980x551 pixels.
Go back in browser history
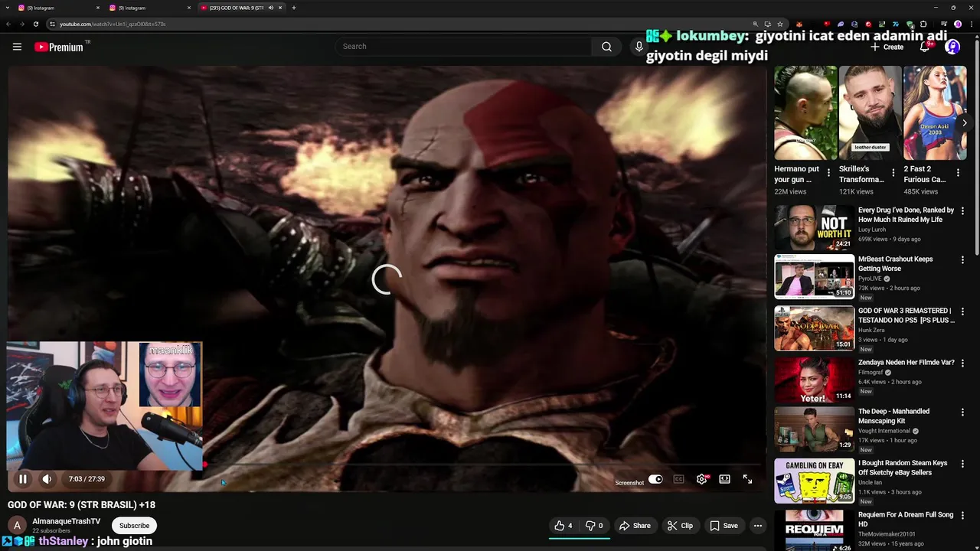[x=8, y=24]
